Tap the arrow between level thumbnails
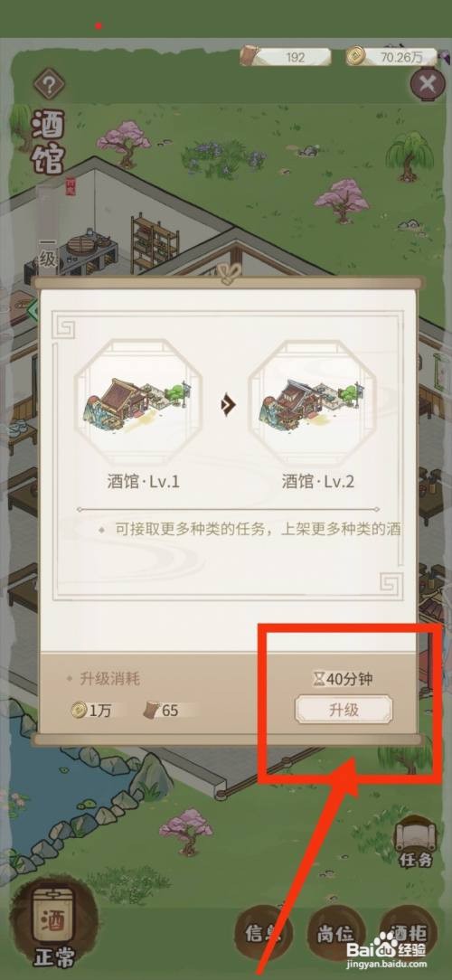The width and height of the screenshot is (452, 980). 228,406
